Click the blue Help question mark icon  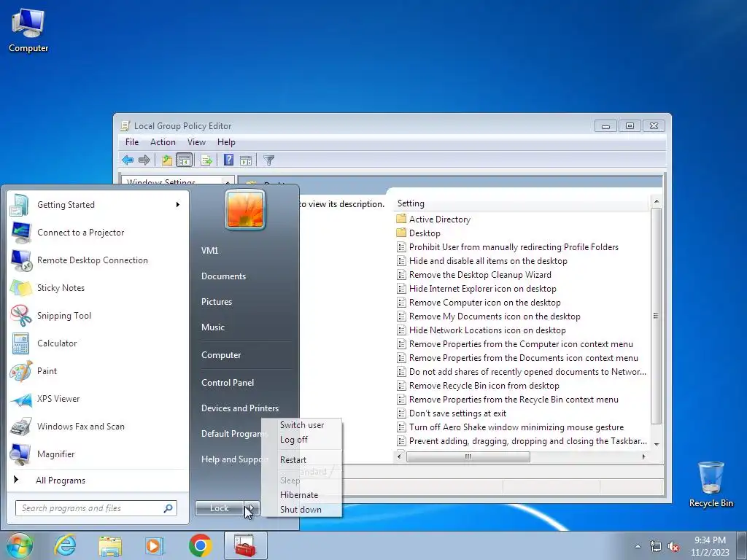[x=228, y=160]
